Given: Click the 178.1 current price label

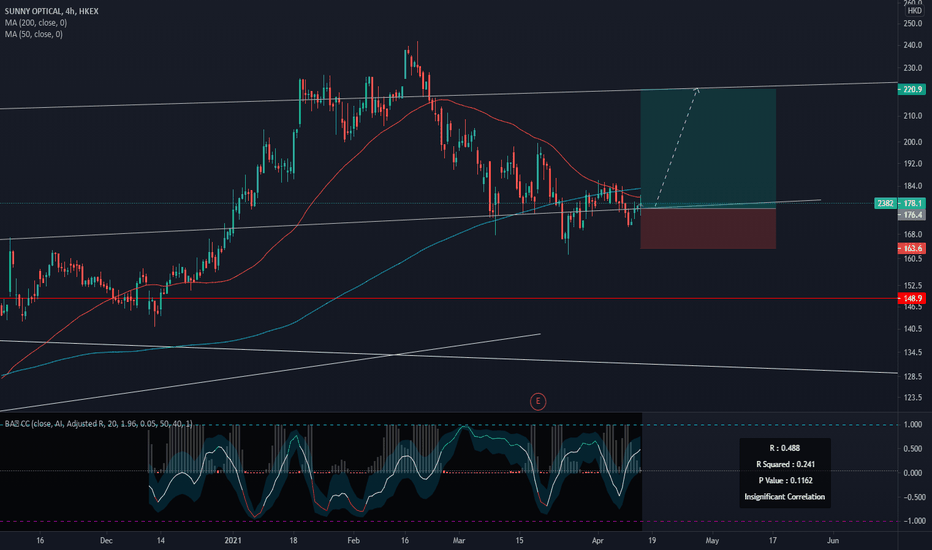Looking at the screenshot, I should point(912,203).
